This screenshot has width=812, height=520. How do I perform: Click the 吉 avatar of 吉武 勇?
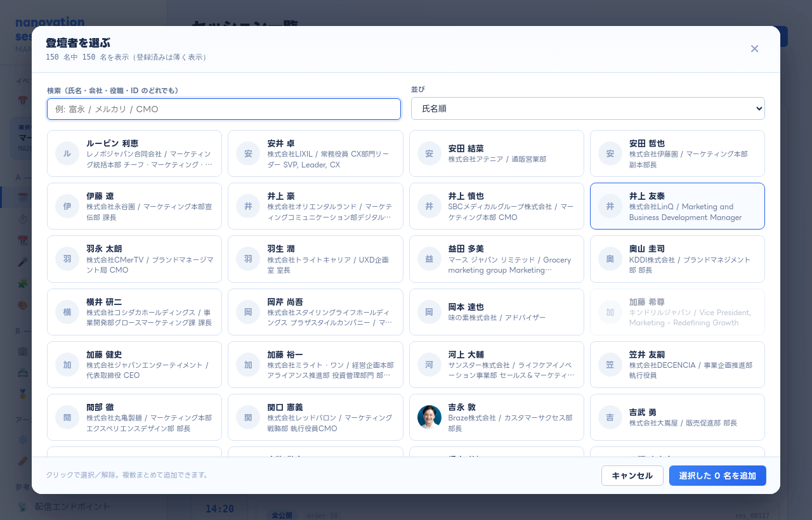coord(610,417)
